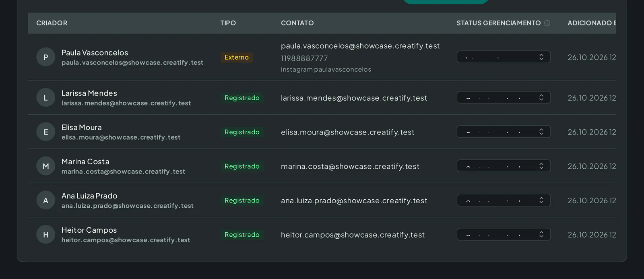Image resolution: width=644 pixels, height=279 pixels.
Task: Sort by the Criador column header
Action: click(x=52, y=23)
